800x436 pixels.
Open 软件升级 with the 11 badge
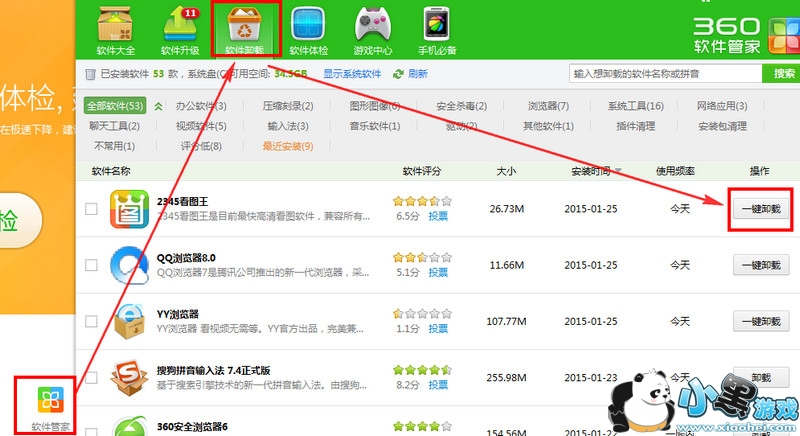coord(181,31)
